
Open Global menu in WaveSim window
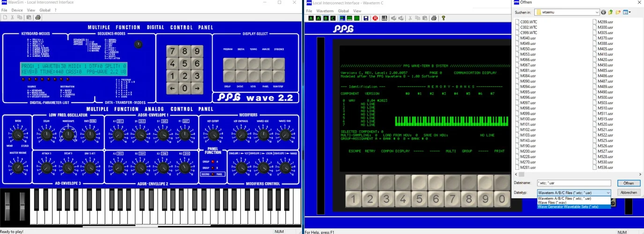tap(45, 10)
